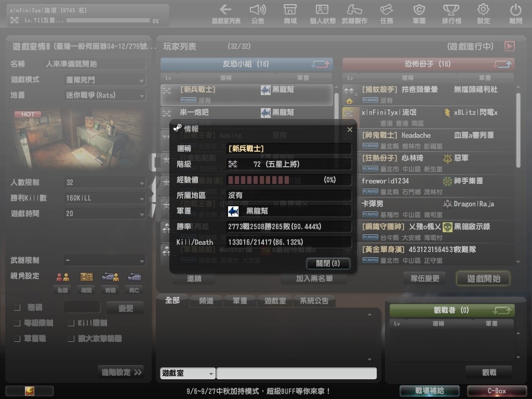Open the 勝利Kill數 dropdown

[105, 198]
